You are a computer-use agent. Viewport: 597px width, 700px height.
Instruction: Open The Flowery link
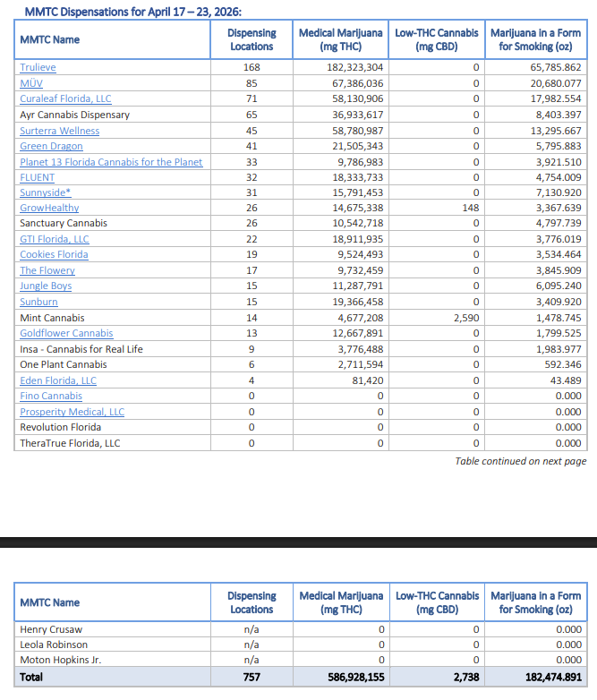47,270
